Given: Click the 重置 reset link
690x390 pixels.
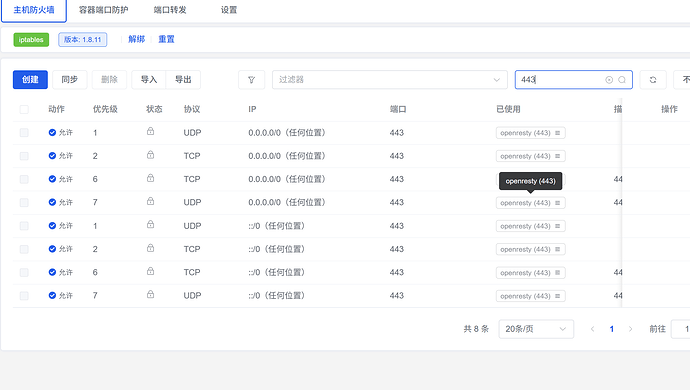Looking at the screenshot, I should pos(166,39).
